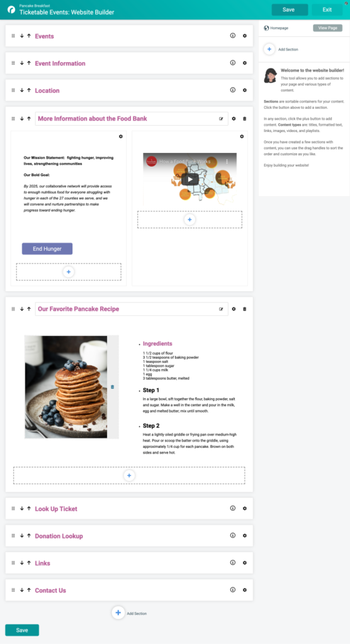Click the End Hunger button

tap(47, 248)
